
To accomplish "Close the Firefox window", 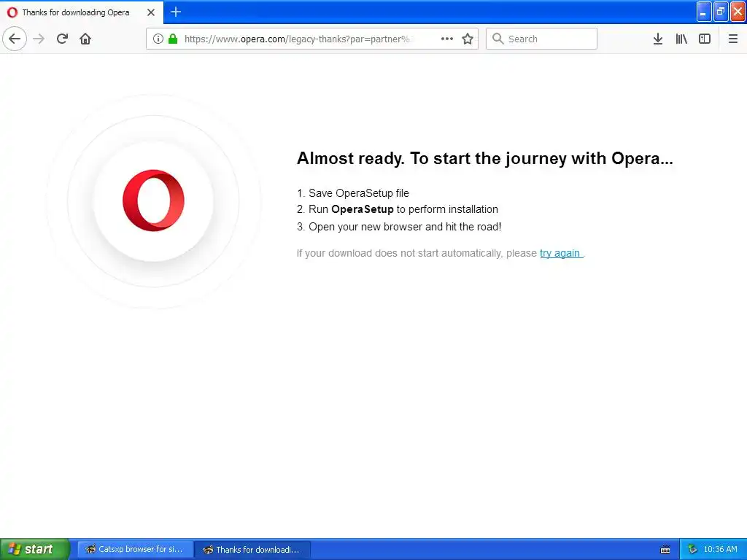I will point(738,12).
